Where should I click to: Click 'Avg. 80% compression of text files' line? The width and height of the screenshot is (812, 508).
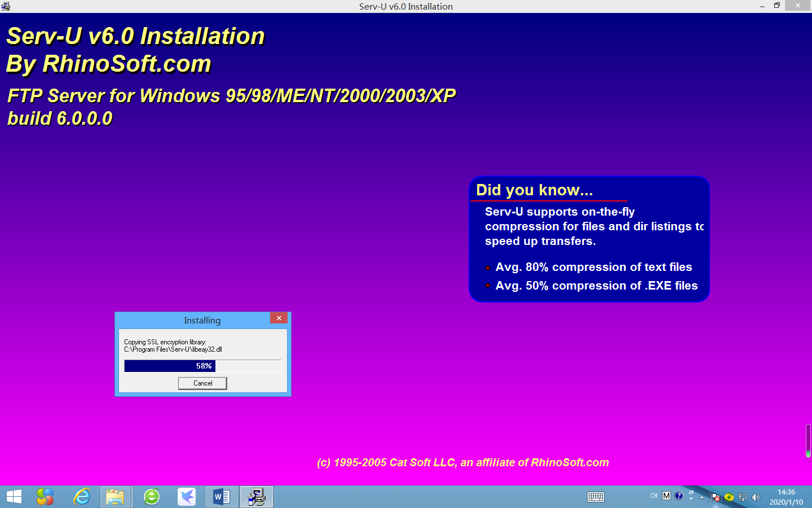click(x=594, y=267)
